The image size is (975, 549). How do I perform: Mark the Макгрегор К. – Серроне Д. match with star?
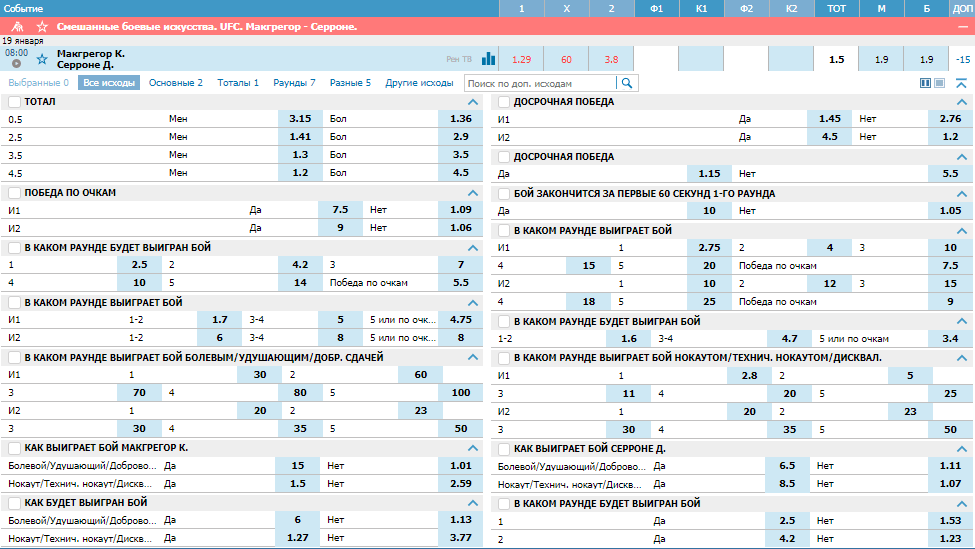42,59
